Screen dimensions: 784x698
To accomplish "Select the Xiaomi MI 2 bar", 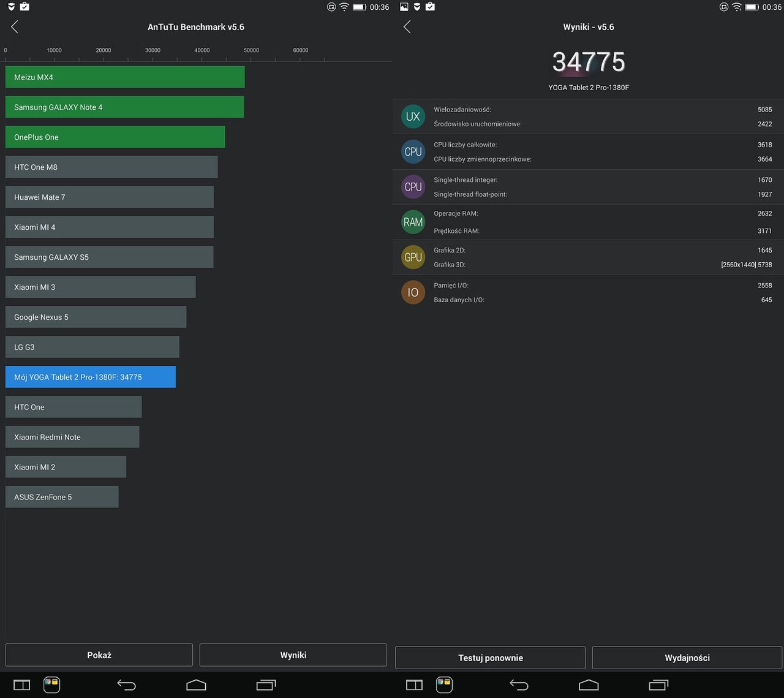I will click(66, 468).
